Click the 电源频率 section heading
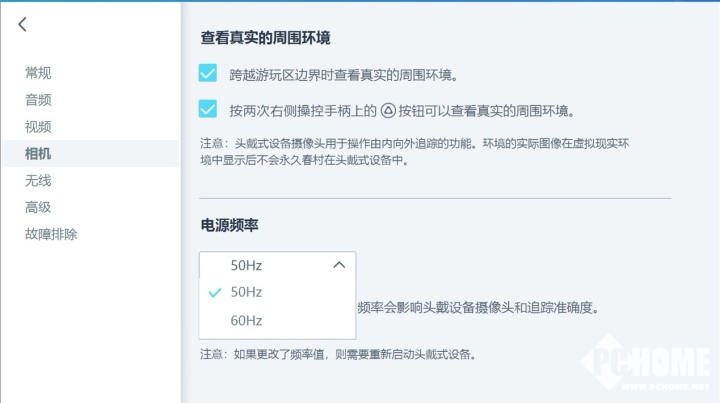The width and height of the screenshot is (720, 403). pyautogui.click(x=230, y=225)
